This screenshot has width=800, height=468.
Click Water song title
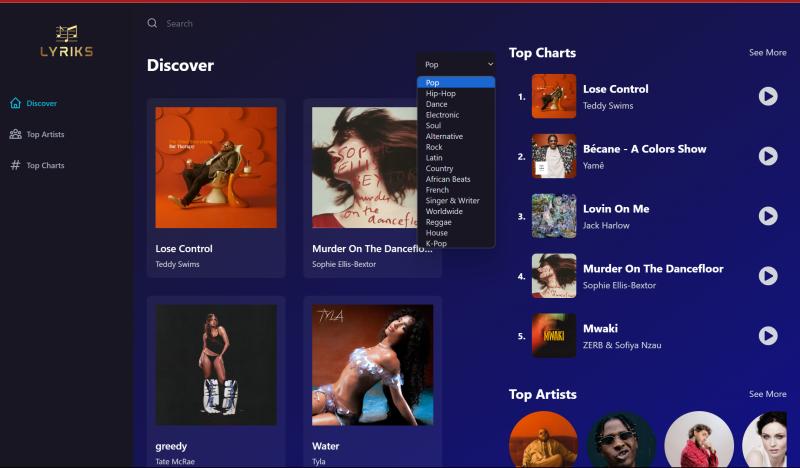click(326, 446)
